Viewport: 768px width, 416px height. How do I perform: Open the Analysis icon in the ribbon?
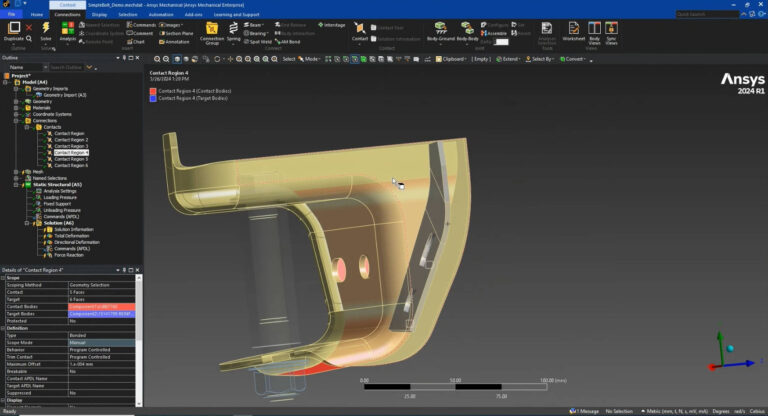click(x=68, y=28)
